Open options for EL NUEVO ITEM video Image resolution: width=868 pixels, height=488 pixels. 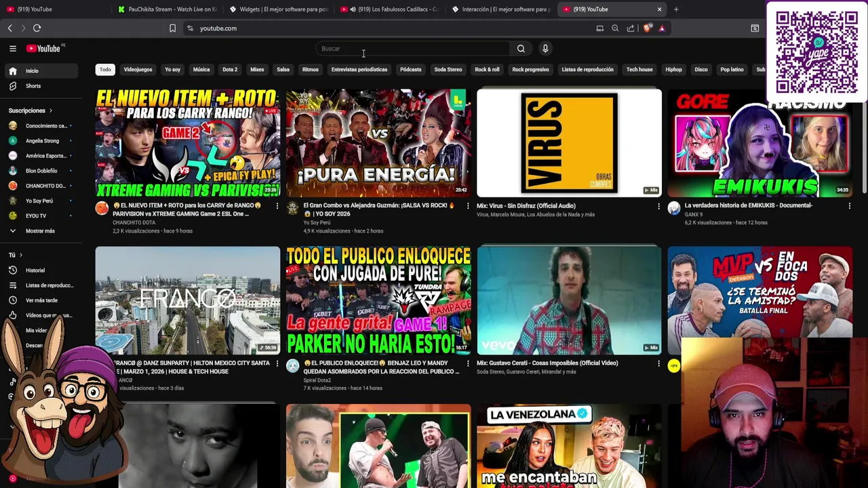point(277,206)
